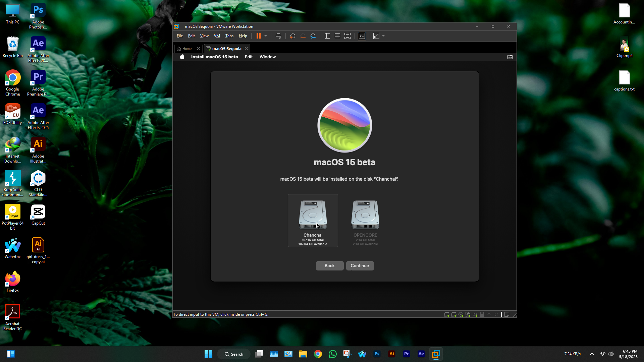Expand the stretch guest dropdown arrow
This screenshot has height=362, width=644.
point(383,36)
